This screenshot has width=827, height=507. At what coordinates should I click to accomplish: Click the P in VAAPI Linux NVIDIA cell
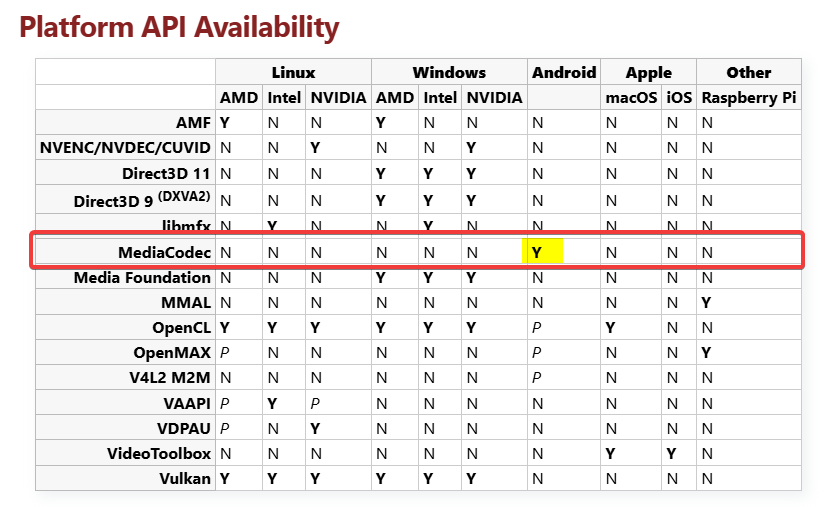[315, 403]
